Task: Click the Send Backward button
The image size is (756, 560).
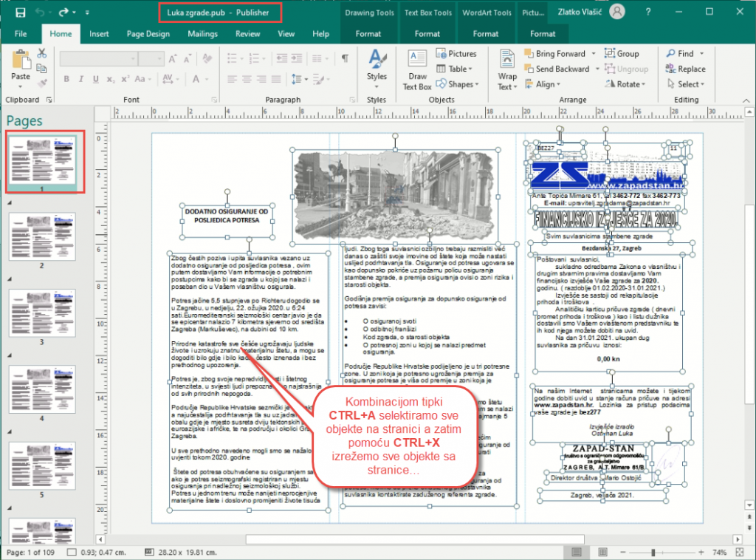Action: [557, 69]
